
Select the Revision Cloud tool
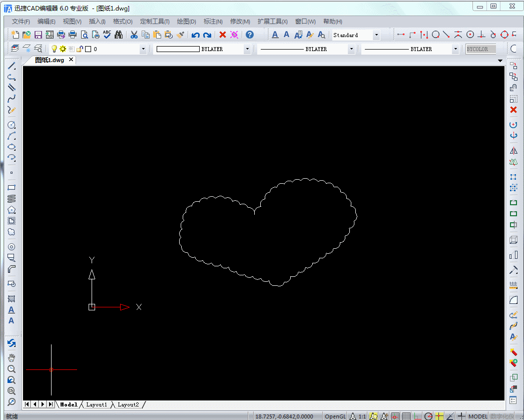(12, 232)
